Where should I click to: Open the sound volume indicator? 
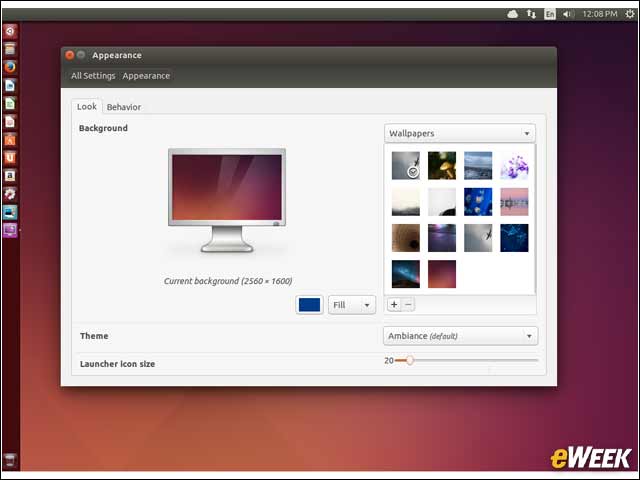tap(568, 14)
